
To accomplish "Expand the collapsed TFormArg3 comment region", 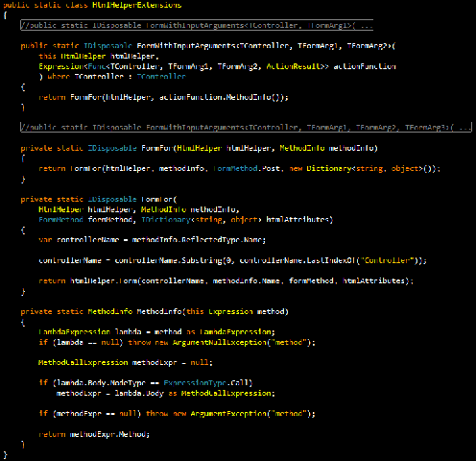I will [246, 128].
